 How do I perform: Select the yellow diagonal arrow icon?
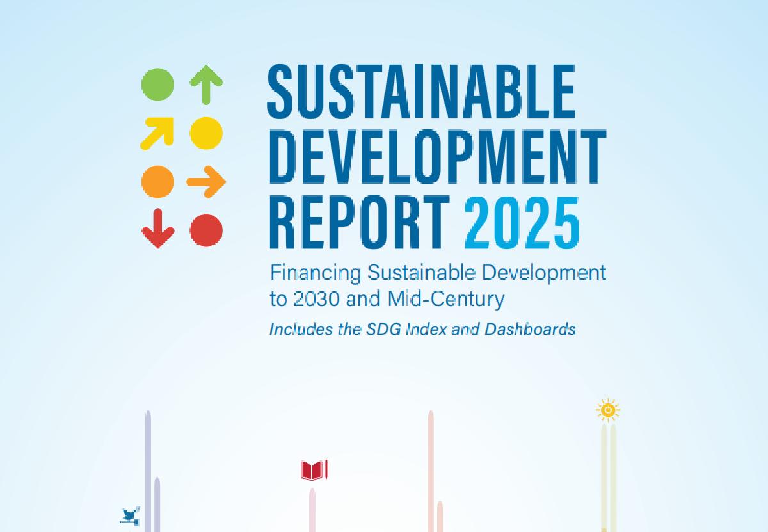157,133
